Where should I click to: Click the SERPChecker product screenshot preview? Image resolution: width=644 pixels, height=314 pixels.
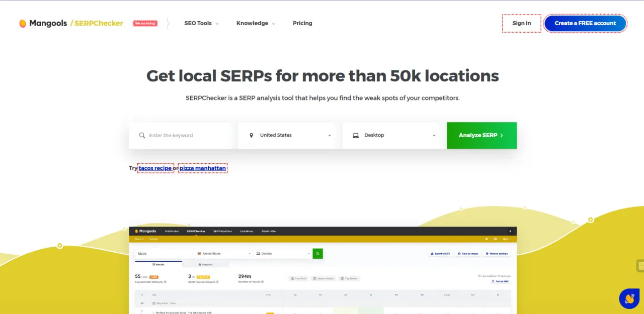tap(323, 270)
